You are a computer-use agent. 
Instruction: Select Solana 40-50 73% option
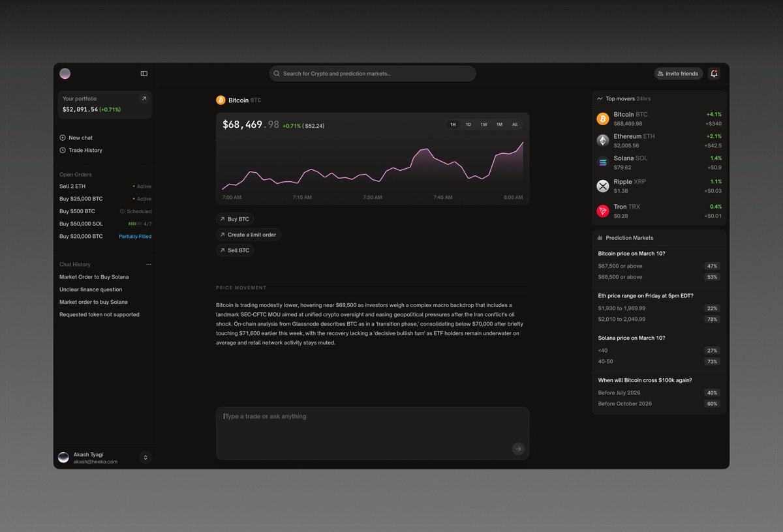tap(659, 362)
